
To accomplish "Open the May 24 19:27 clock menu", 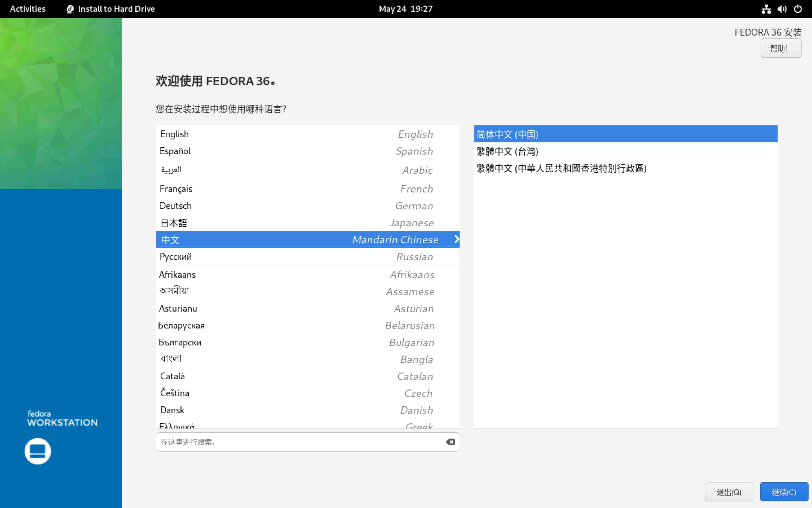I will [x=406, y=9].
